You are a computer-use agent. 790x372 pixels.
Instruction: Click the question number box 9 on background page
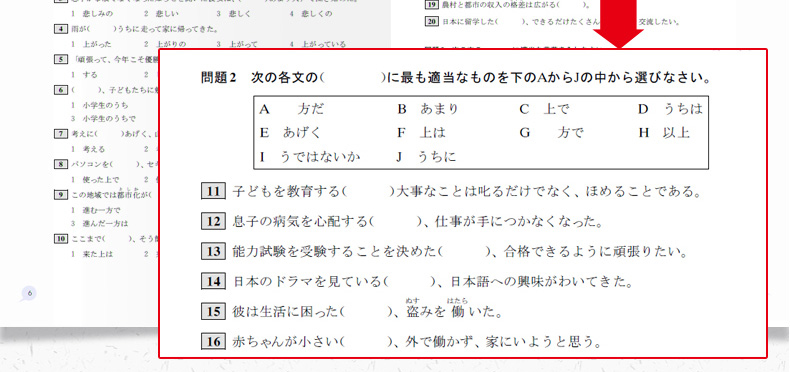pyautogui.click(x=60, y=195)
